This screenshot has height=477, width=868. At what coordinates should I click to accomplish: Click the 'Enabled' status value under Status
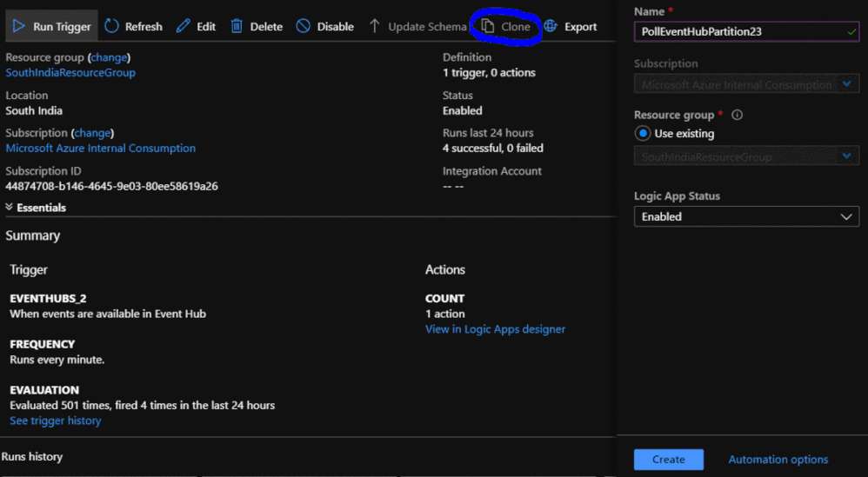(x=462, y=110)
